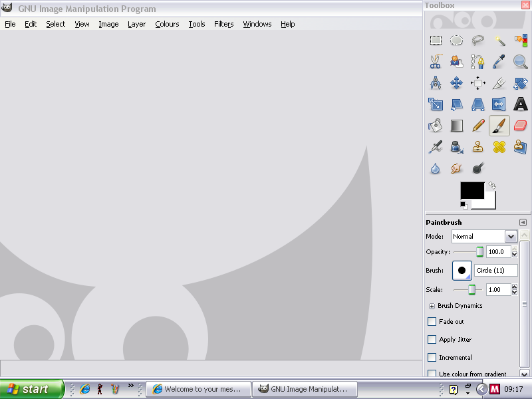Turn on Incremental painting
The image size is (532, 399).
click(432, 357)
